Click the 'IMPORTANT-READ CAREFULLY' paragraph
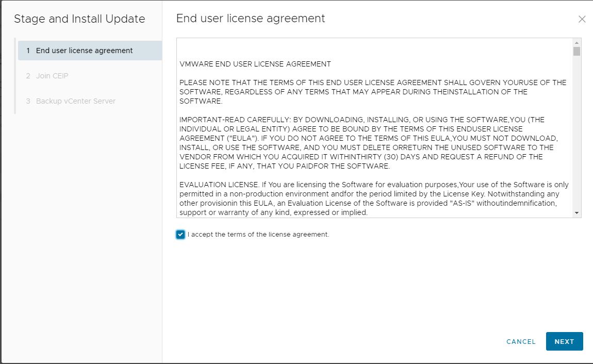 [x=369, y=143]
